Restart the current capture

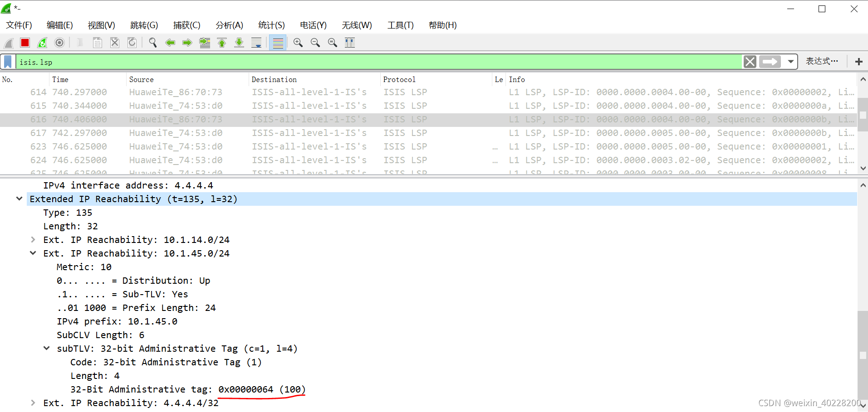click(x=42, y=43)
